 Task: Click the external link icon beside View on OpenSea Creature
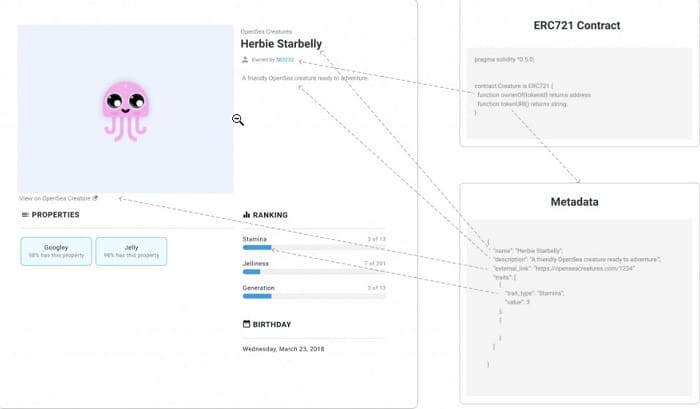95,198
